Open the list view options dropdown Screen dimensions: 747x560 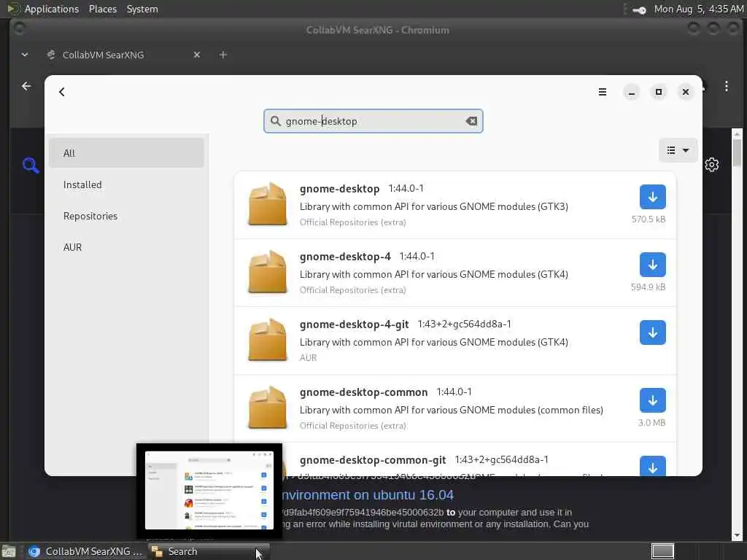pyautogui.click(x=678, y=150)
